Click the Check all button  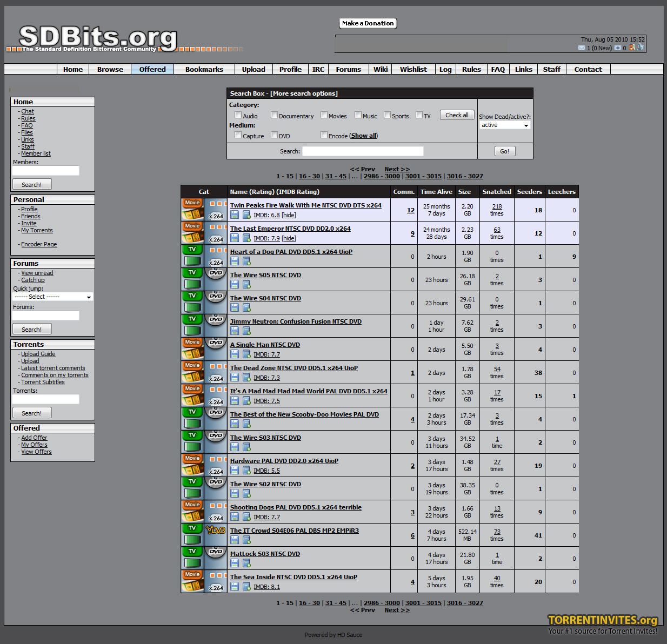(x=457, y=115)
